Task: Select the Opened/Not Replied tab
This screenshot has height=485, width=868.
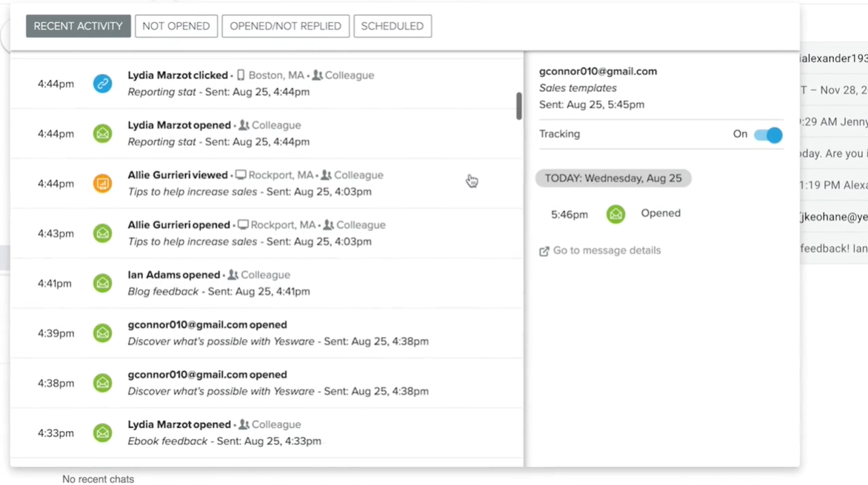Action: point(286,26)
